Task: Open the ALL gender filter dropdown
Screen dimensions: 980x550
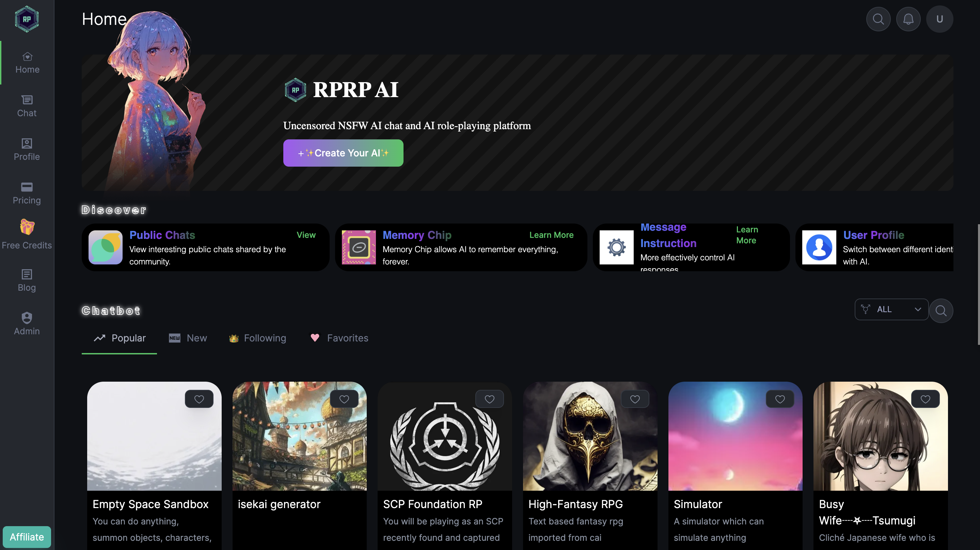Action: (891, 309)
